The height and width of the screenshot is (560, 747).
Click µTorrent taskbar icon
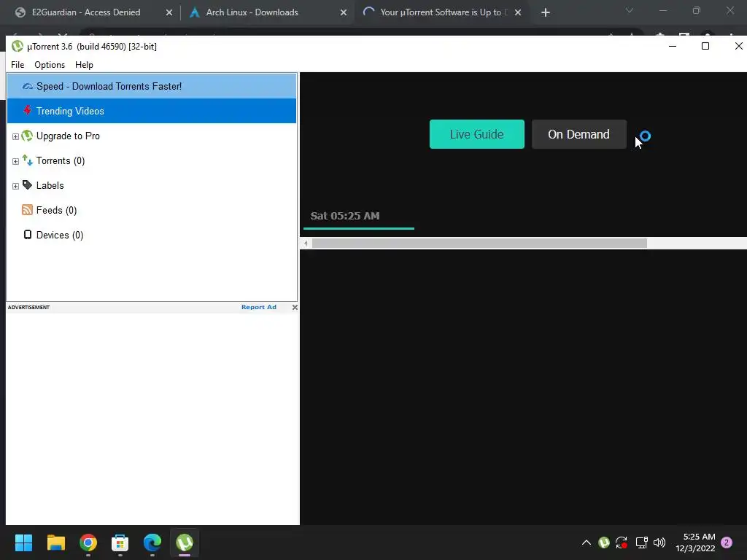click(185, 542)
